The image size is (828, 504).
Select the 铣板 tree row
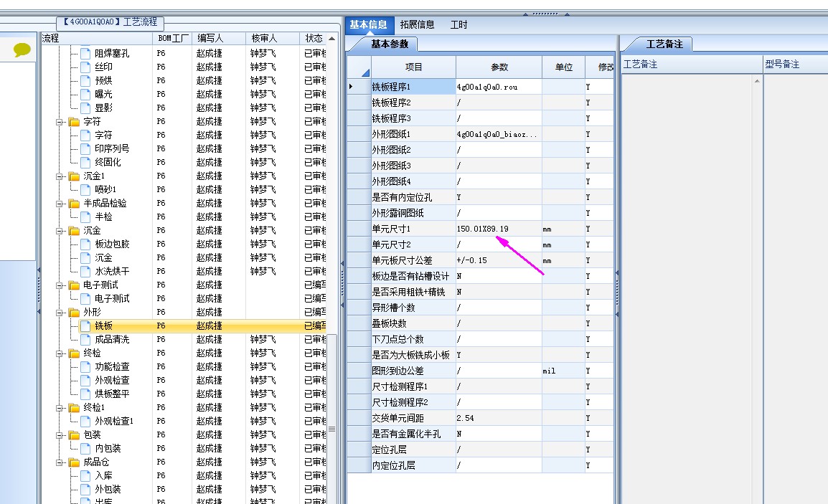coord(201,325)
